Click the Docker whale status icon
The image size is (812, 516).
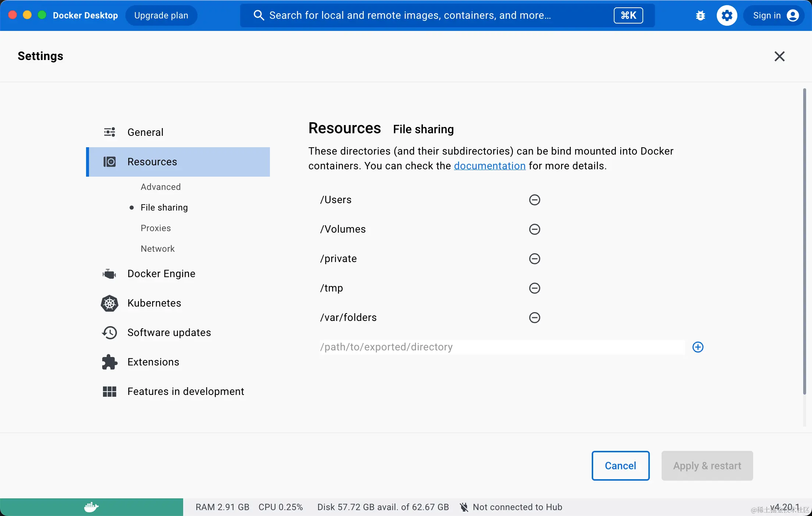click(91, 507)
